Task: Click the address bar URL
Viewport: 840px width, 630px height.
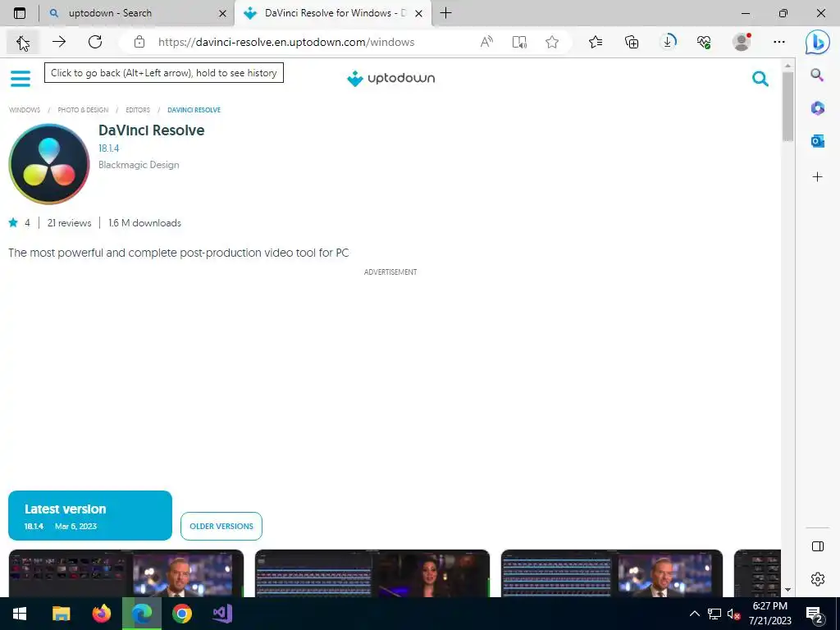Action: [x=286, y=42]
